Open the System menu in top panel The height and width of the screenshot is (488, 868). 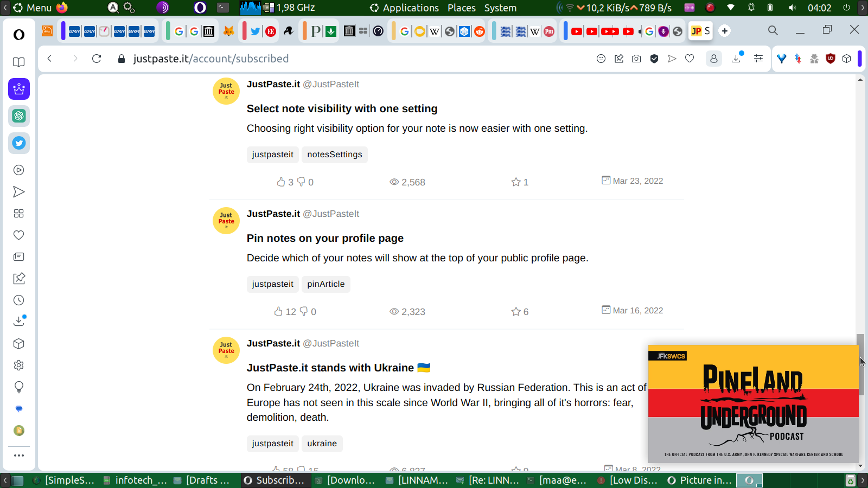click(x=500, y=8)
